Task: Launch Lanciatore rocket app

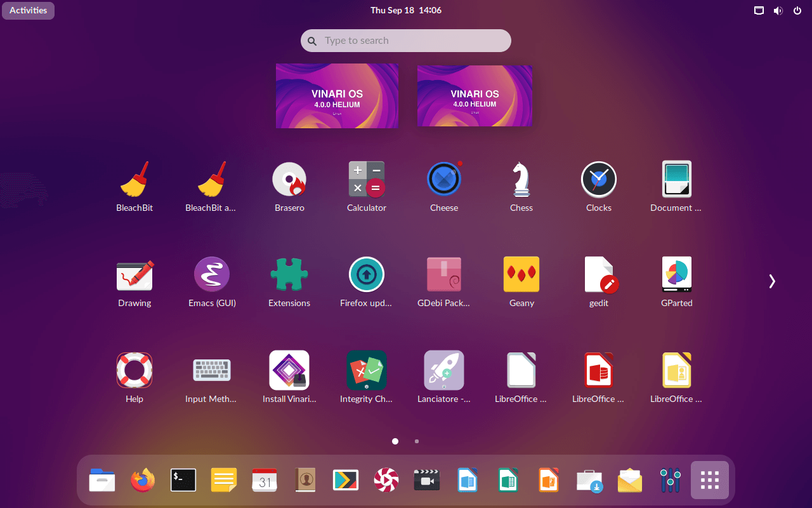Action: (444, 370)
